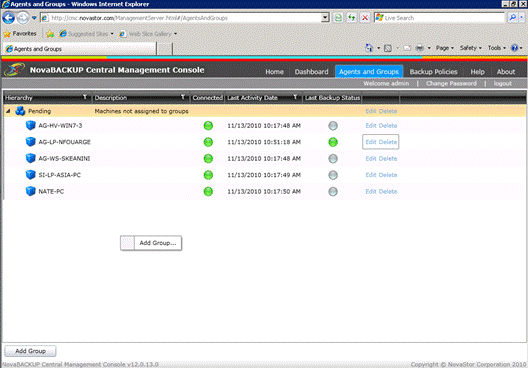
Task: Open the Backup Policies tab
Action: (x=433, y=72)
